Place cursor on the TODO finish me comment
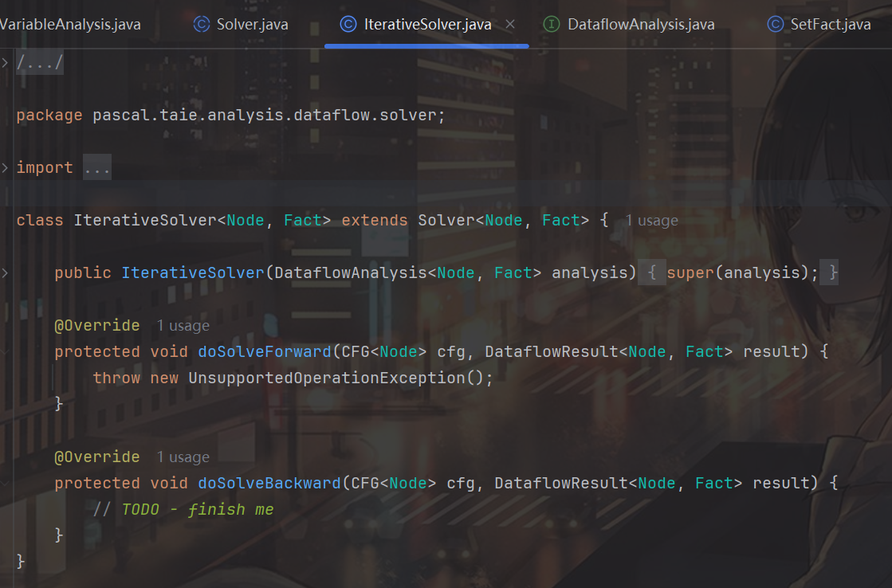The width and height of the screenshot is (892, 588). [x=197, y=510]
